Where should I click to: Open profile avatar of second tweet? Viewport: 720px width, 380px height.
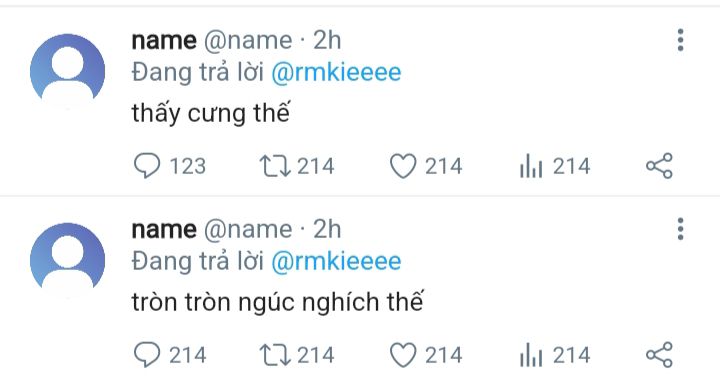click(x=68, y=258)
